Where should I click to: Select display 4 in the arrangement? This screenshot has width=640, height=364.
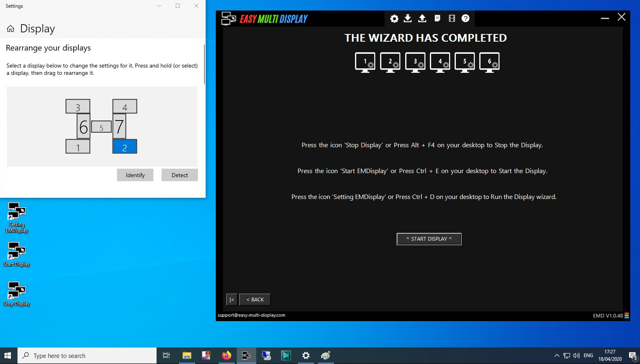tap(125, 106)
